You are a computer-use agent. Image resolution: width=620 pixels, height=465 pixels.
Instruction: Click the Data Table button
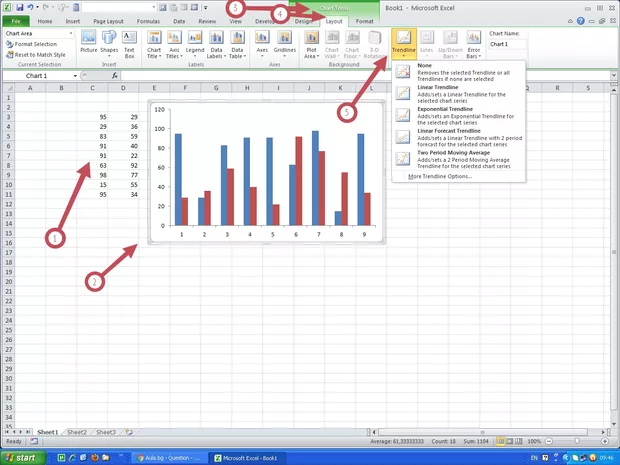click(239, 43)
